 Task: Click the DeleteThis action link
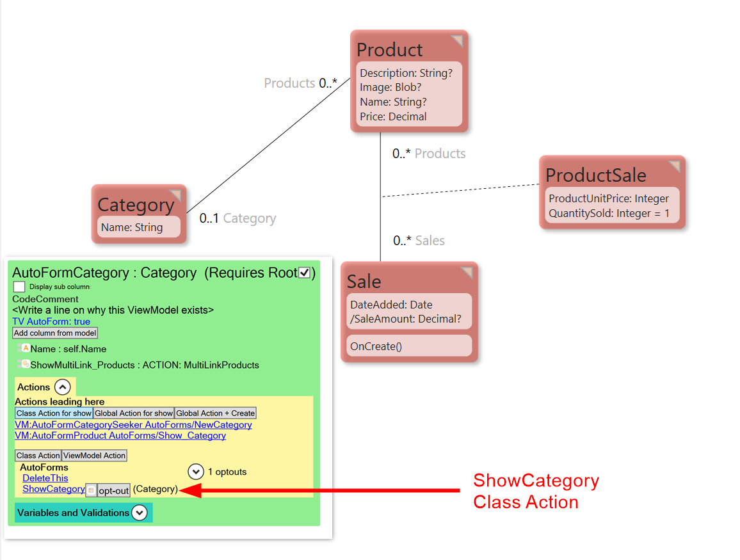click(x=45, y=478)
